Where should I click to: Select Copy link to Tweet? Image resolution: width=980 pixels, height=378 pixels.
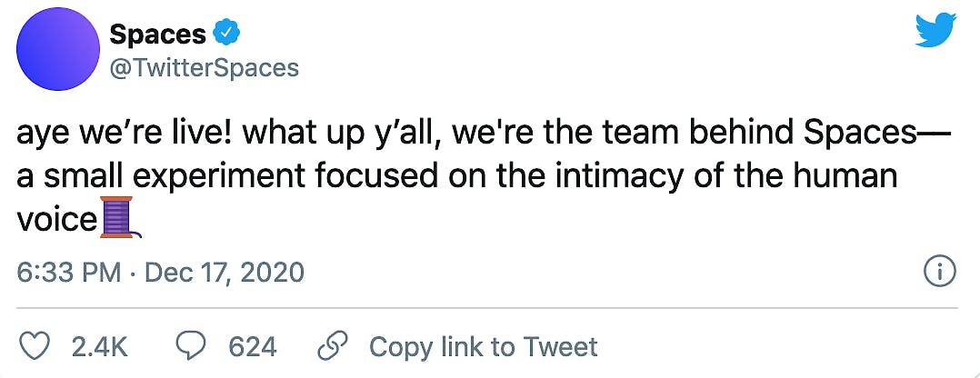point(483,346)
